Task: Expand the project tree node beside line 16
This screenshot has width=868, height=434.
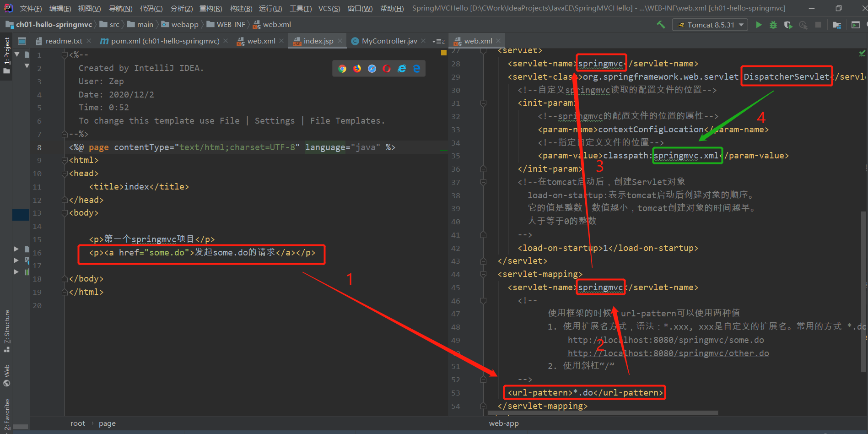Action: [x=16, y=249]
